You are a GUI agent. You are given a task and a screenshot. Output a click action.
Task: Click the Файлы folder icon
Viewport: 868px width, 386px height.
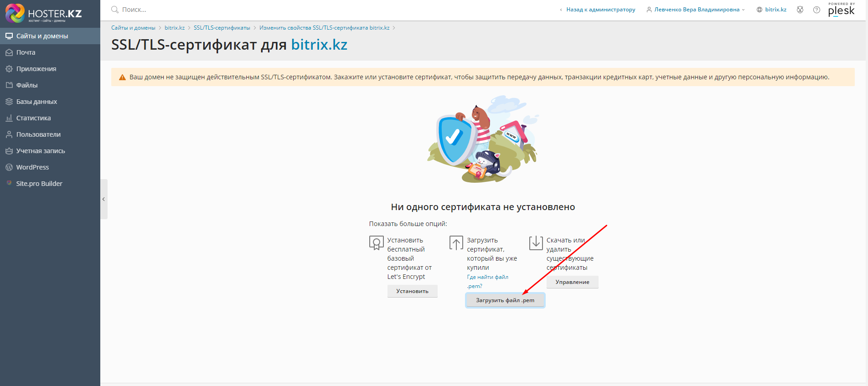pos(9,85)
